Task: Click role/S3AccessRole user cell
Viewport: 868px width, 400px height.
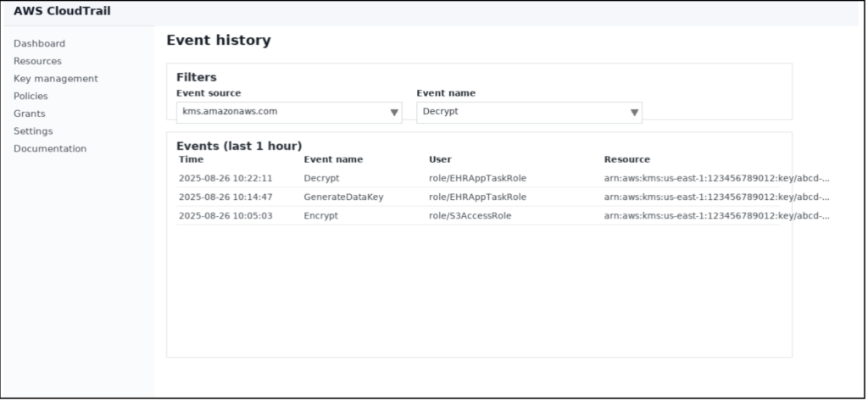Action: coord(470,216)
